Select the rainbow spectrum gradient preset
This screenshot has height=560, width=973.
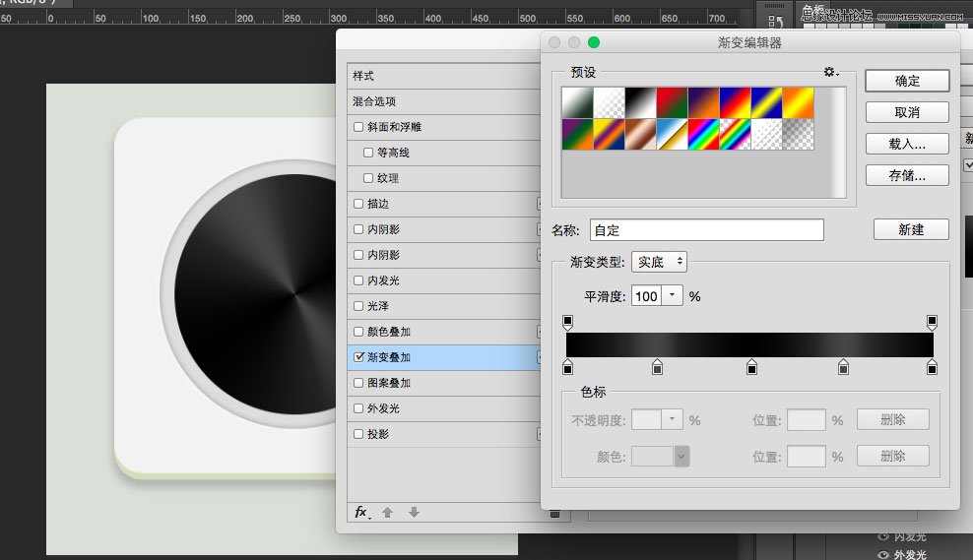click(x=701, y=135)
